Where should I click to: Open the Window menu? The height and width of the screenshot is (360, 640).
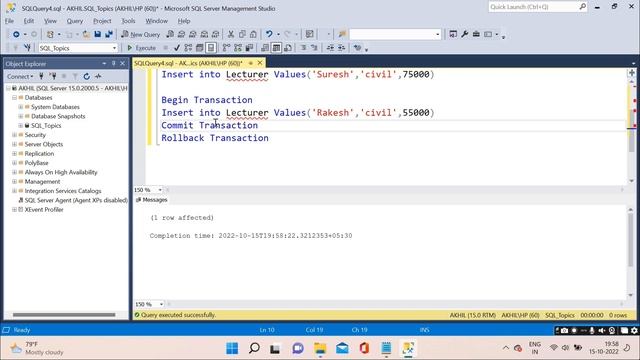click(156, 21)
